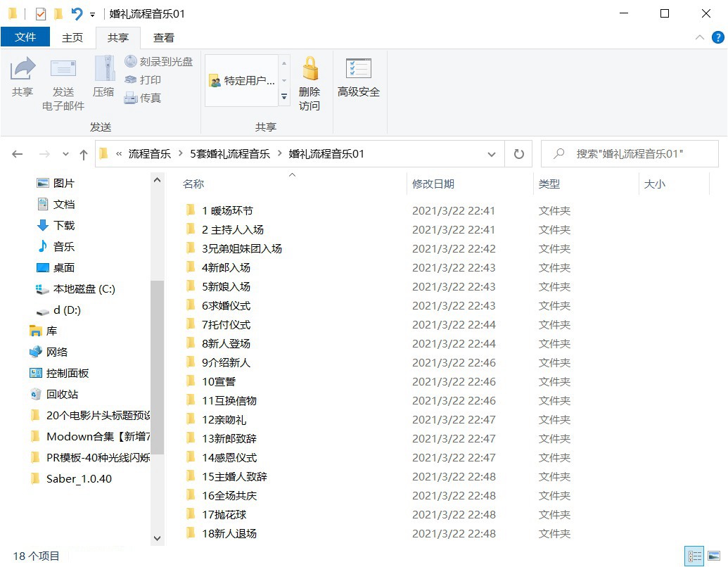Click the Compress (压缩) zip icon
728x567 pixels.
tap(104, 68)
